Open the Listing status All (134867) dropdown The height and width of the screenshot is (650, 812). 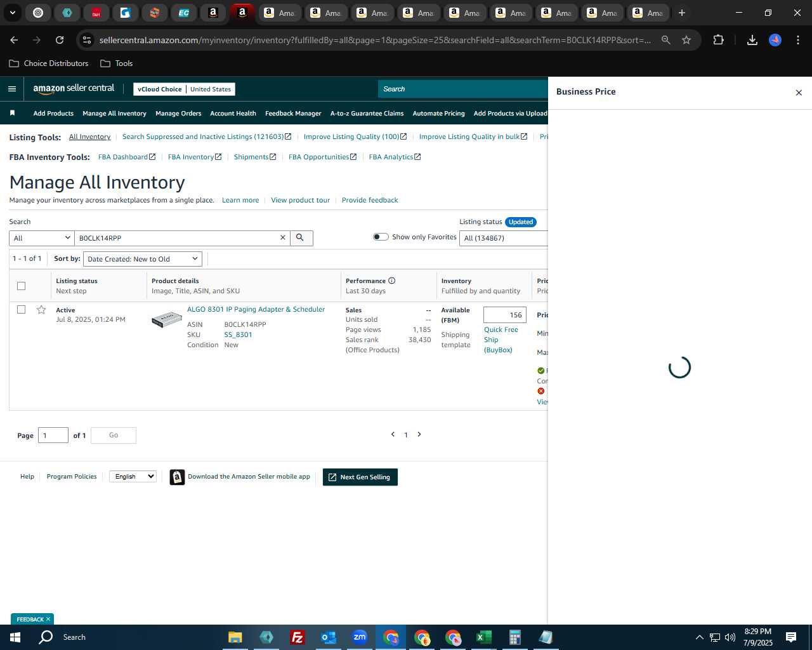pyautogui.click(x=504, y=238)
